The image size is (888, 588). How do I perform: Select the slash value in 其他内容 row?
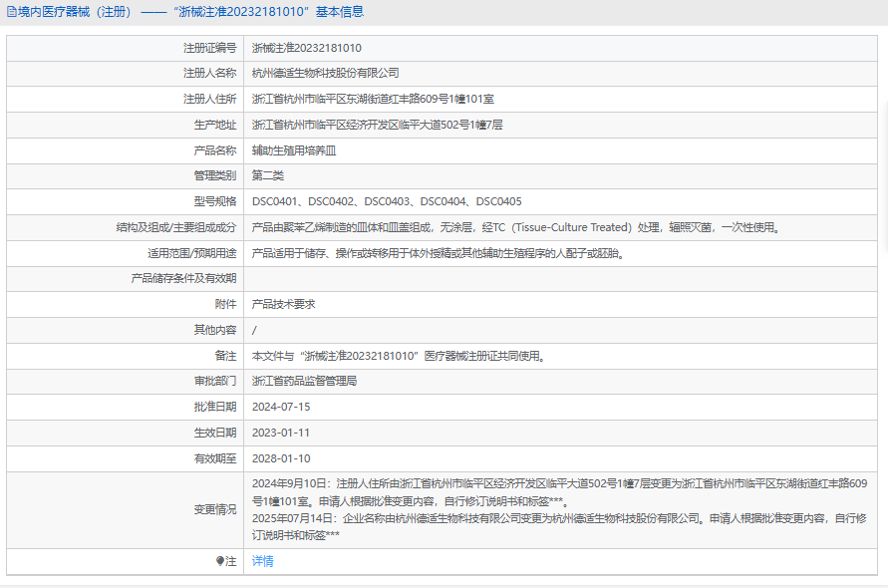(x=254, y=330)
